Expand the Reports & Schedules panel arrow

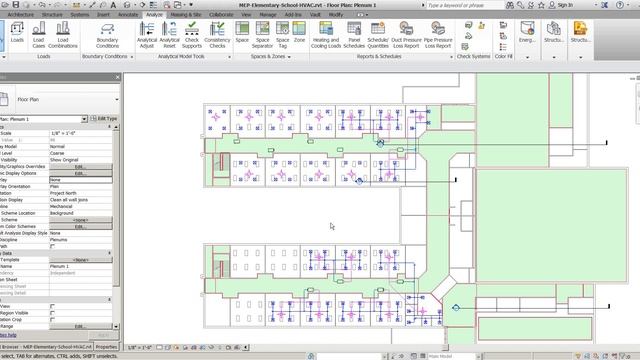[451, 57]
